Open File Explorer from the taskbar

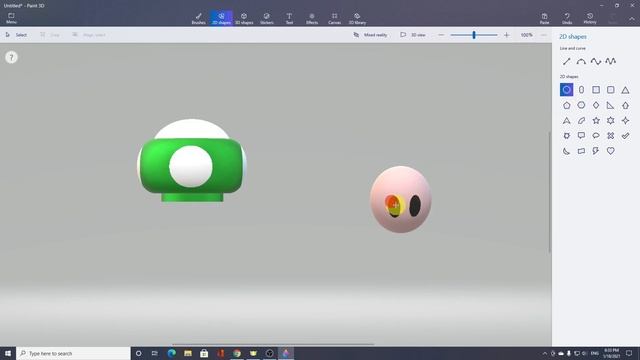point(188,353)
